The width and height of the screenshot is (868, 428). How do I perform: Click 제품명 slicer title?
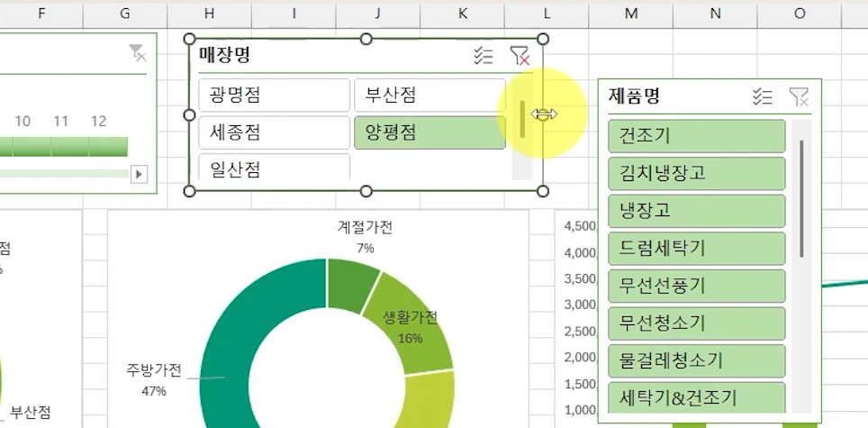(634, 96)
